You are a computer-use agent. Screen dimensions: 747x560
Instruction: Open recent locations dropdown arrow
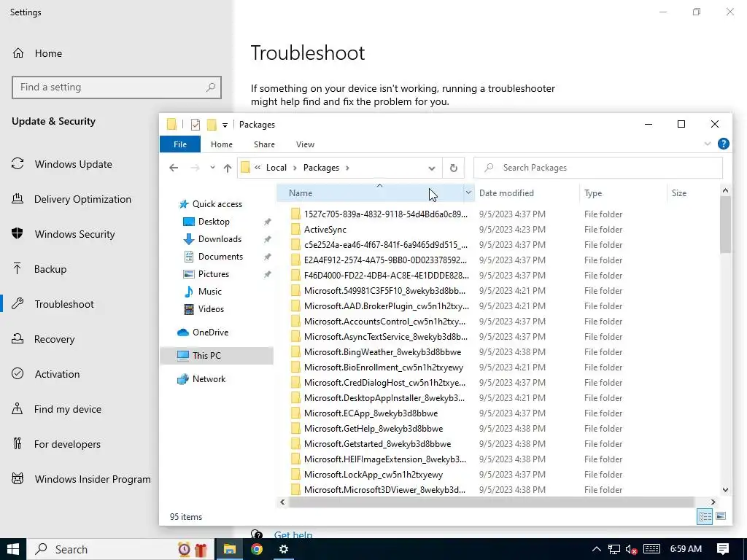(212, 168)
